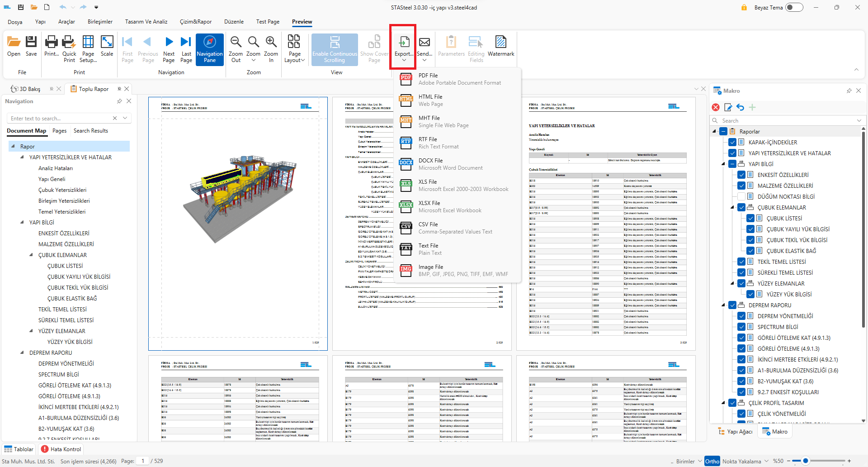The height and width of the screenshot is (467, 868).
Task: Click the zoom slider handle in status bar
Action: 806,461
